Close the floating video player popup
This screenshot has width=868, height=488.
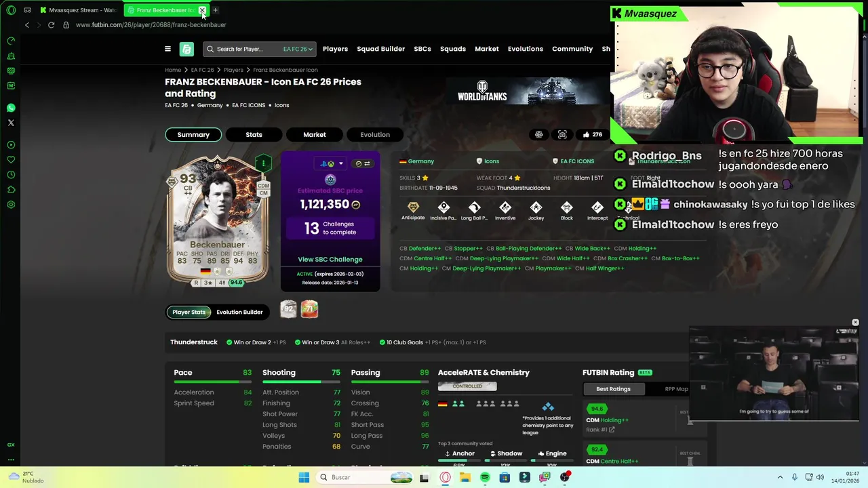tap(855, 323)
